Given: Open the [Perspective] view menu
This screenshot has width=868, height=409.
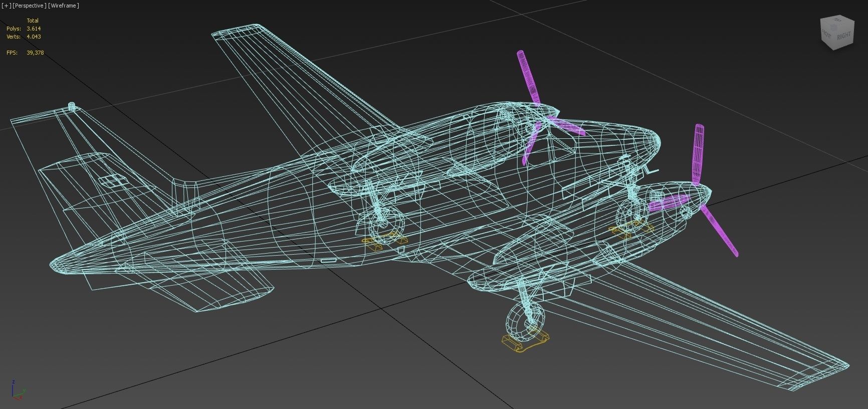Looking at the screenshot, I should 29,6.
